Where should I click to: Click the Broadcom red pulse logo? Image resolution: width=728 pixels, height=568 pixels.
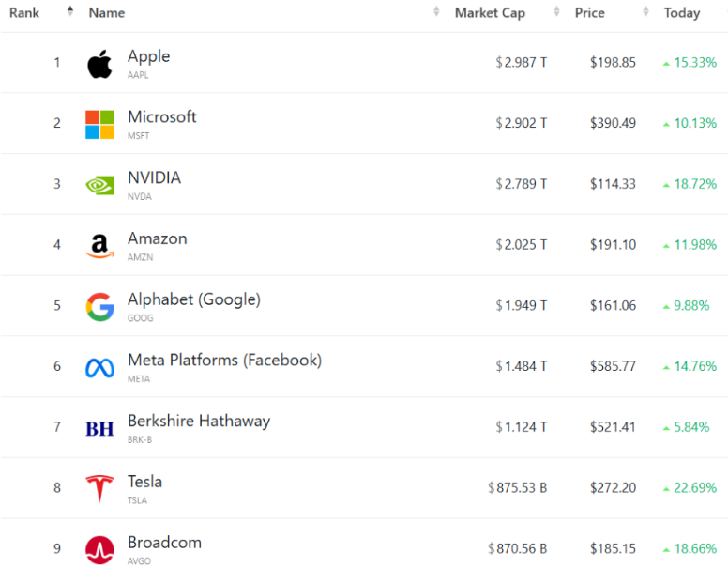click(x=99, y=550)
